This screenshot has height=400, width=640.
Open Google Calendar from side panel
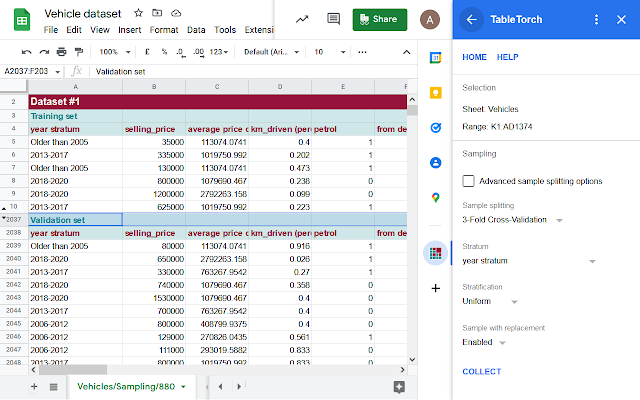pyautogui.click(x=436, y=58)
